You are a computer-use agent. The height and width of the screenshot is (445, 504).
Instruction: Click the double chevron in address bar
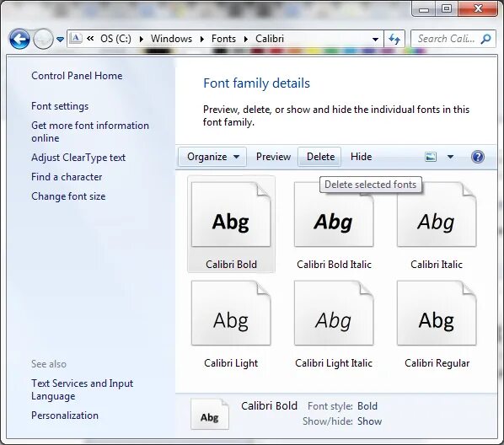pyautogui.click(x=90, y=39)
